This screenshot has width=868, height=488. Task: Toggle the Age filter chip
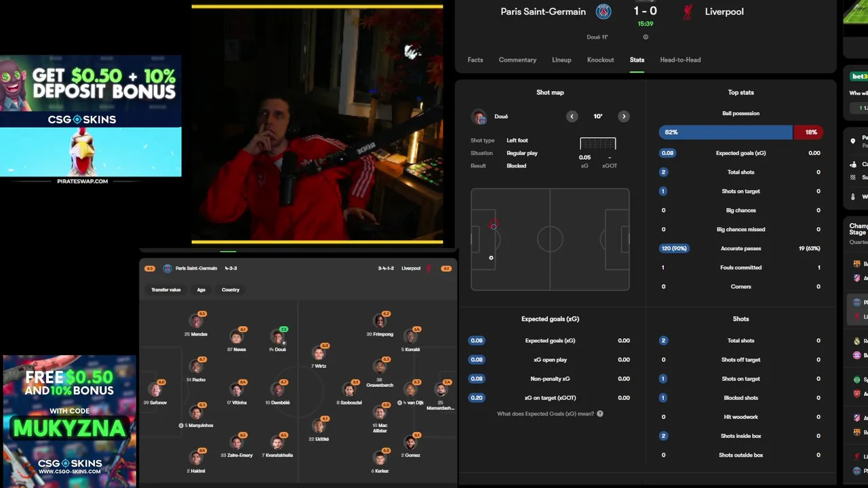201,290
